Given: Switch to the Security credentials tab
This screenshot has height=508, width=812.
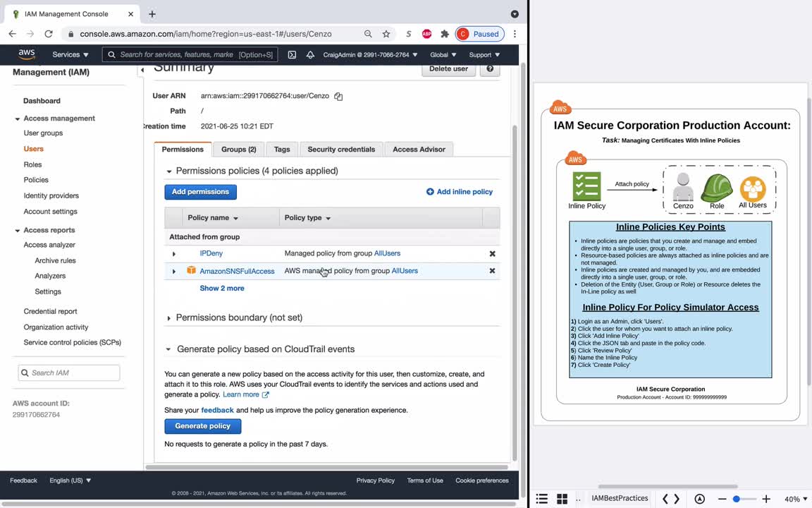Looking at the screenshot, I should click(341, 150).
